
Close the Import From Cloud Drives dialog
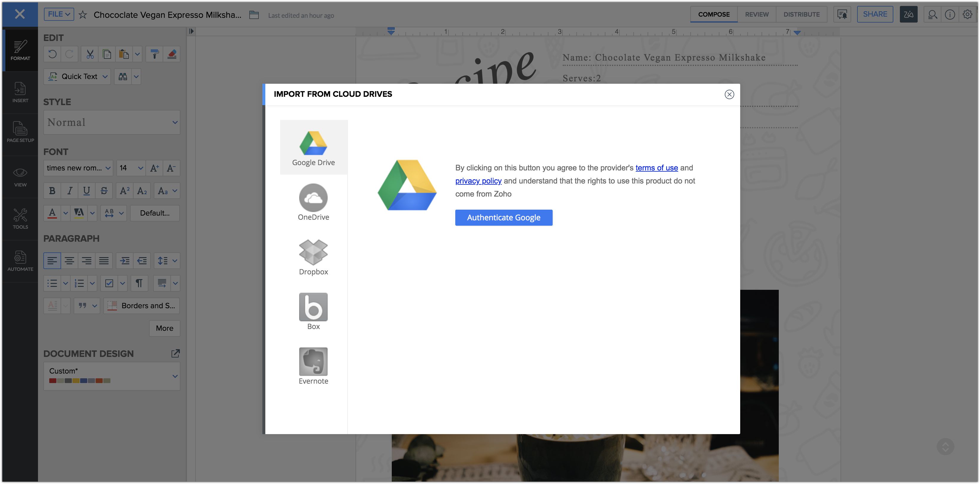point(729,94)
